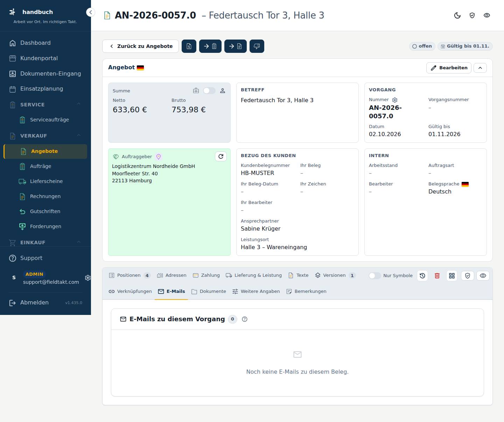Click the document-with-currency icon button
Screen dimensions: 504x422
(189, 46)
